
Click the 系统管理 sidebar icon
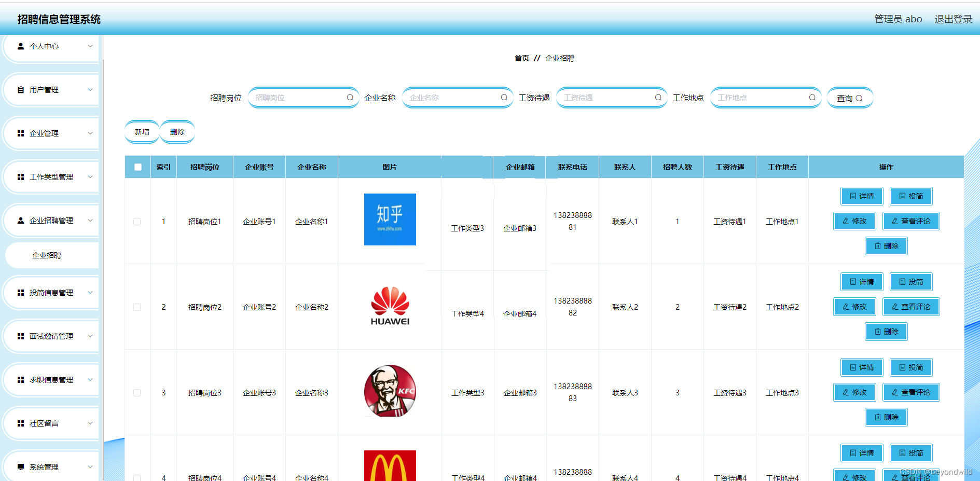(20, 466)
